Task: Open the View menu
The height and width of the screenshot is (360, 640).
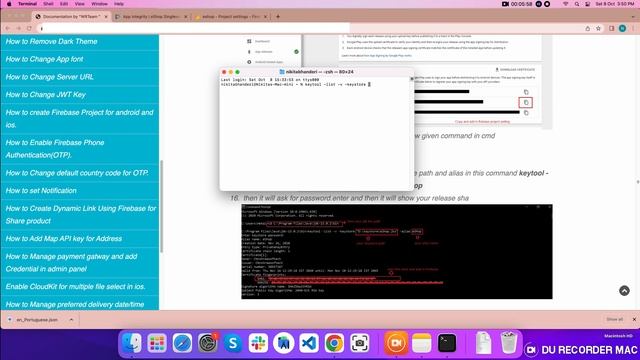Action: click(80, 4)
